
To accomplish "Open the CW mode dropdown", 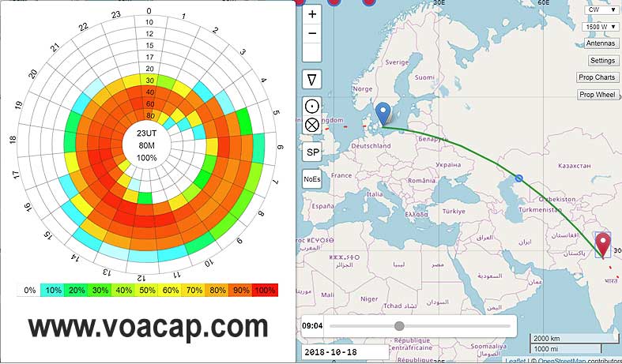I will point(601,10).
